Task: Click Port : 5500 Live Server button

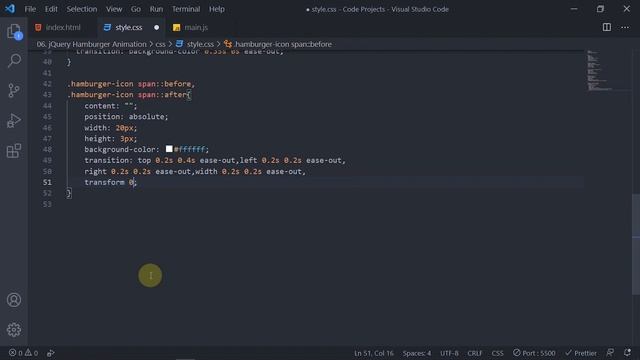Action: click(534, 353)
